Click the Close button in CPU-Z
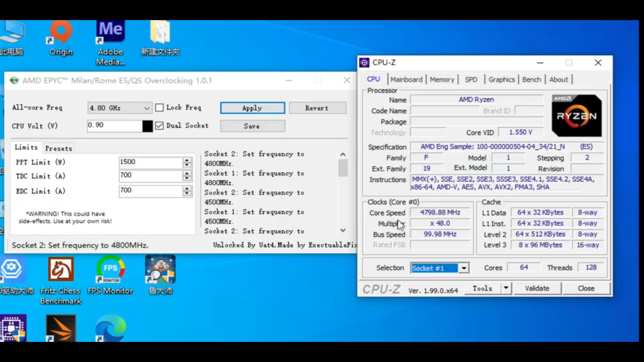 586,288
